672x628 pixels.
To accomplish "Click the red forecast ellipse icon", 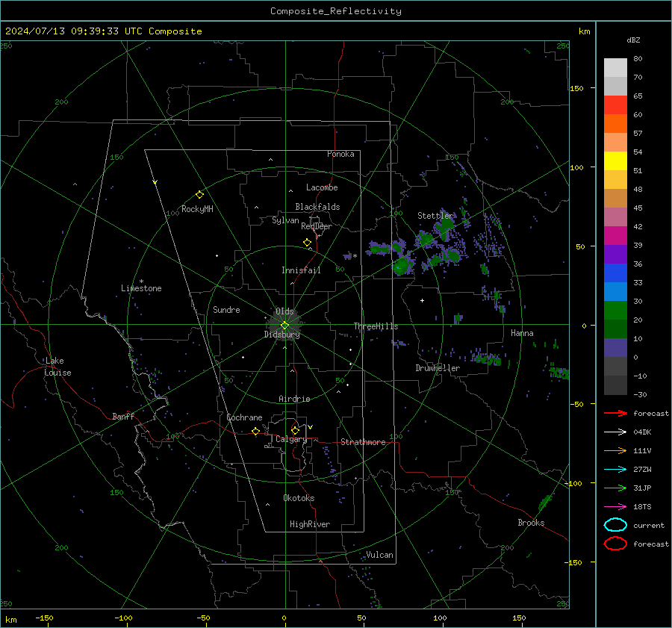I will [x=615, y=544].
